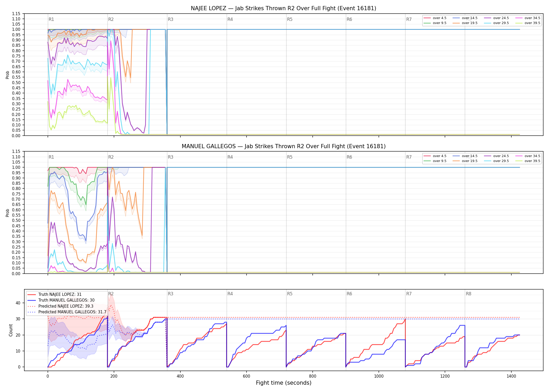Select 'over 29.5' legend entry in Manuel Gallegos chart
This screenshot has height=392, width=549.
496,161
